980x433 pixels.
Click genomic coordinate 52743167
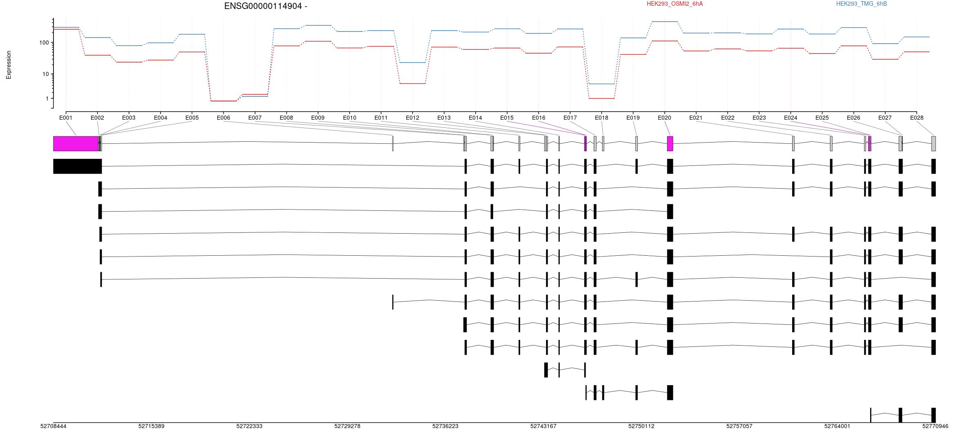(543, 426)
